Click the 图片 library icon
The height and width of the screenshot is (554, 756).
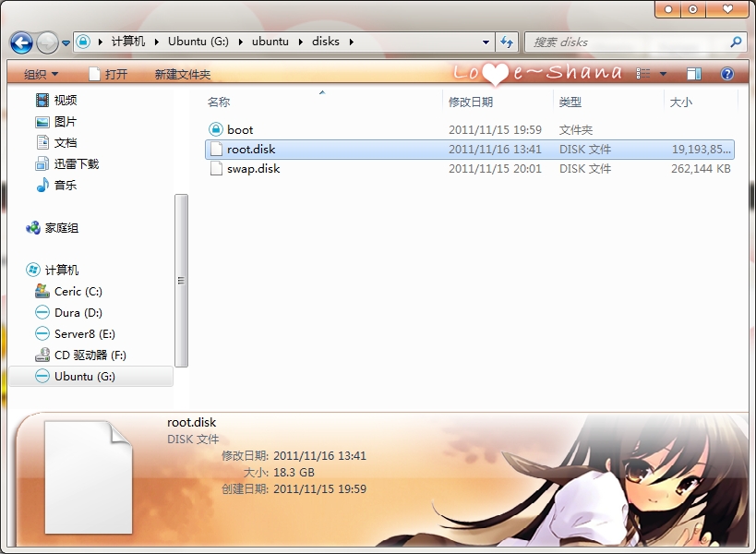[42, 122]
